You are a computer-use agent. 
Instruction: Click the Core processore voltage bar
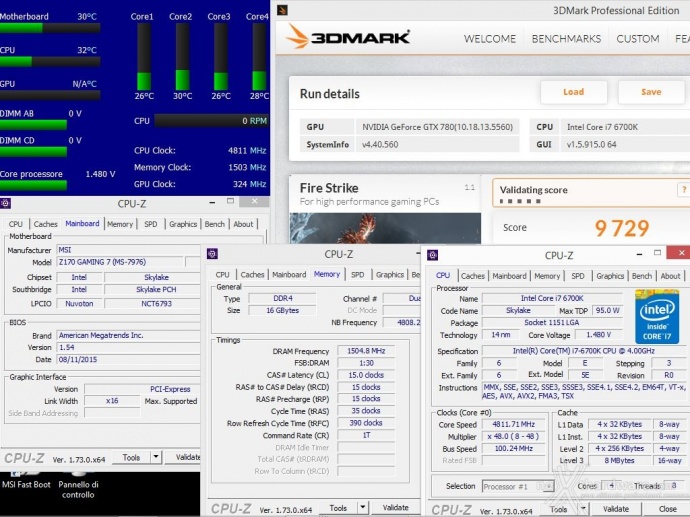tap(33, 185)
